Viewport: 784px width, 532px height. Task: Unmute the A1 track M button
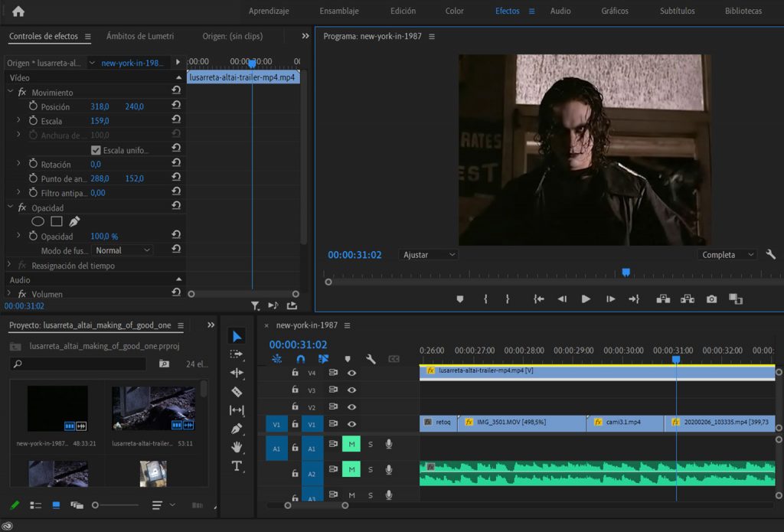(351, 444)
